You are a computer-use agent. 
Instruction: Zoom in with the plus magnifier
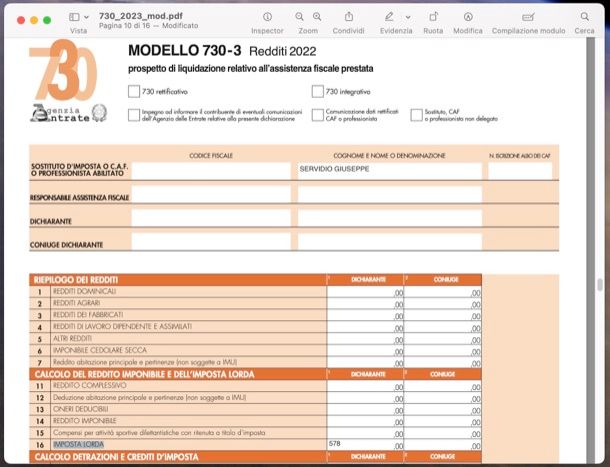(x=317, y=17)
